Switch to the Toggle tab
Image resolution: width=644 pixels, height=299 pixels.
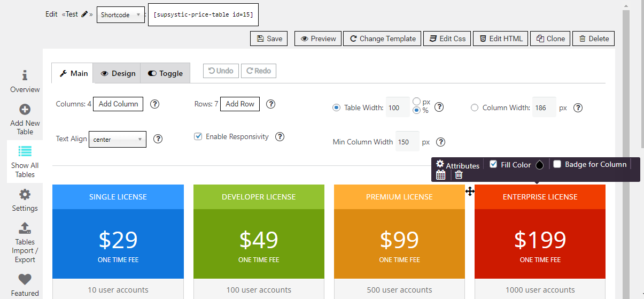click(x=165, y=73)
